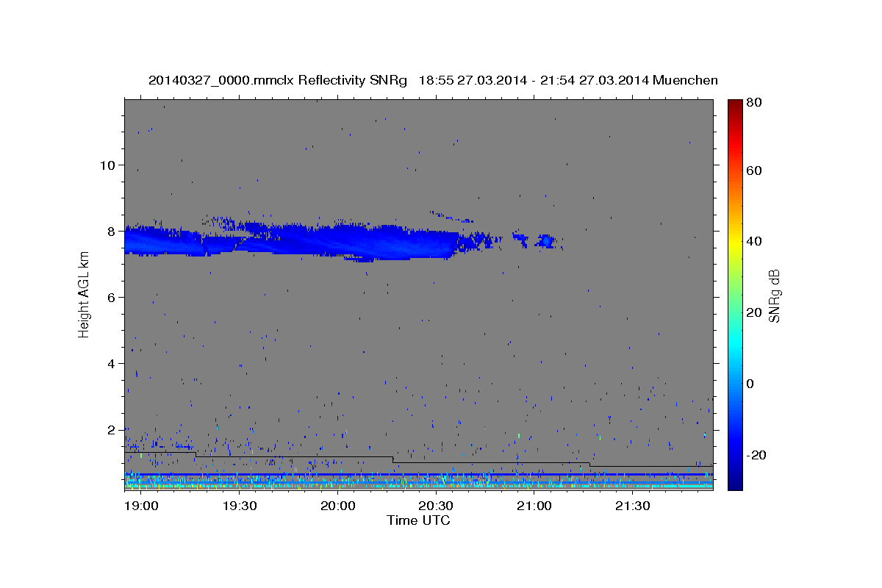Click the 20:30 time tick label
The image size is (882, 588).
click(436, 506)
